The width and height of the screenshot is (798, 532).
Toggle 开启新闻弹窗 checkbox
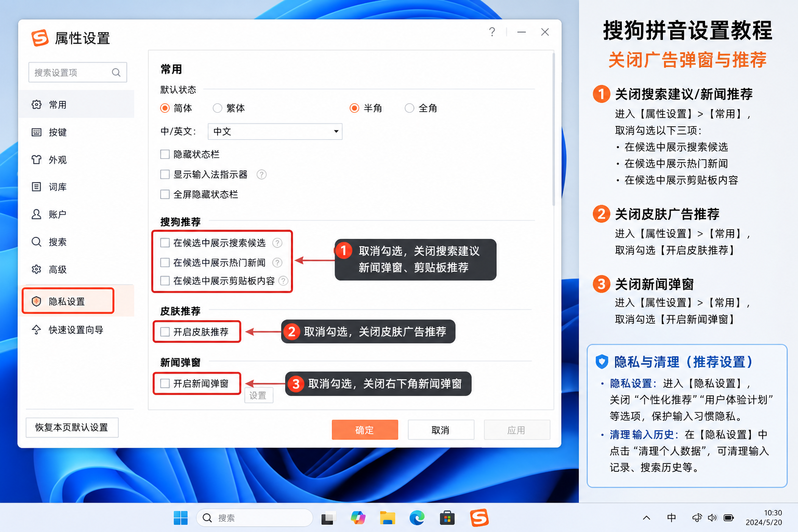coord(165,383)
